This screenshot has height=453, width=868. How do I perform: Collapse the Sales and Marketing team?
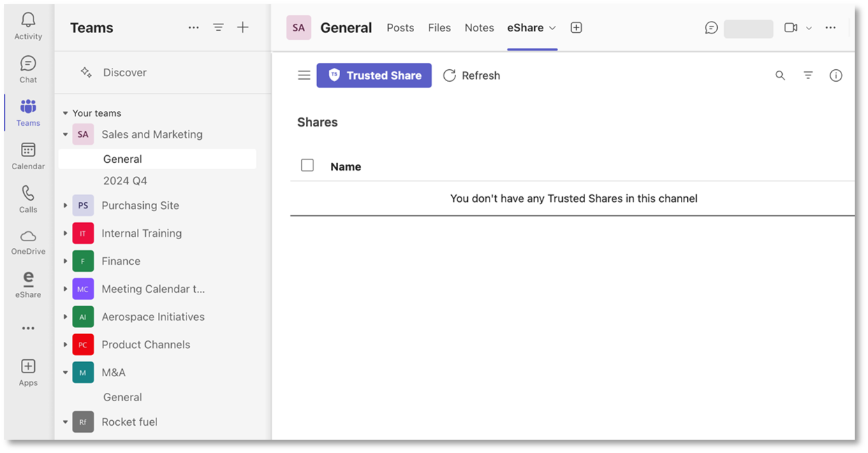tap(66, 134)
